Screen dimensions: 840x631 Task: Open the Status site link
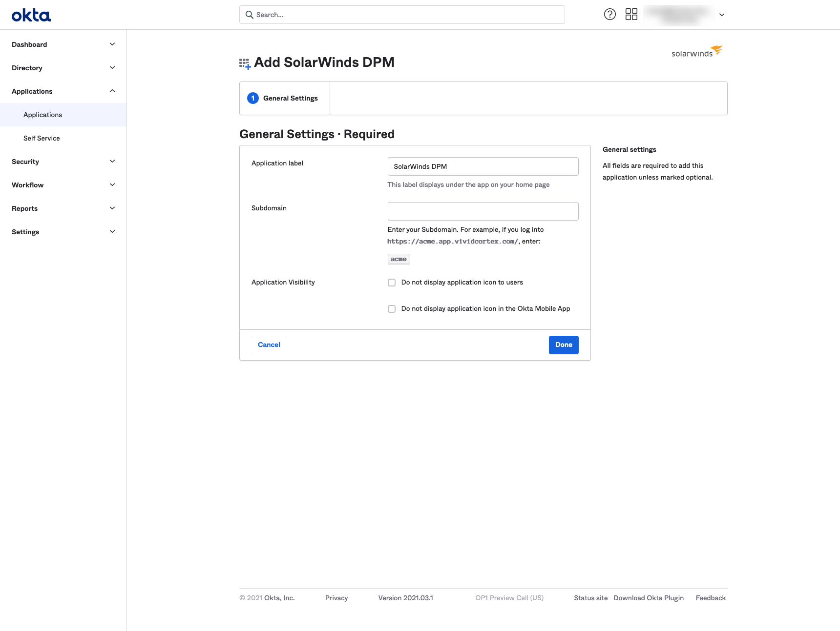(x=591, y=598)
